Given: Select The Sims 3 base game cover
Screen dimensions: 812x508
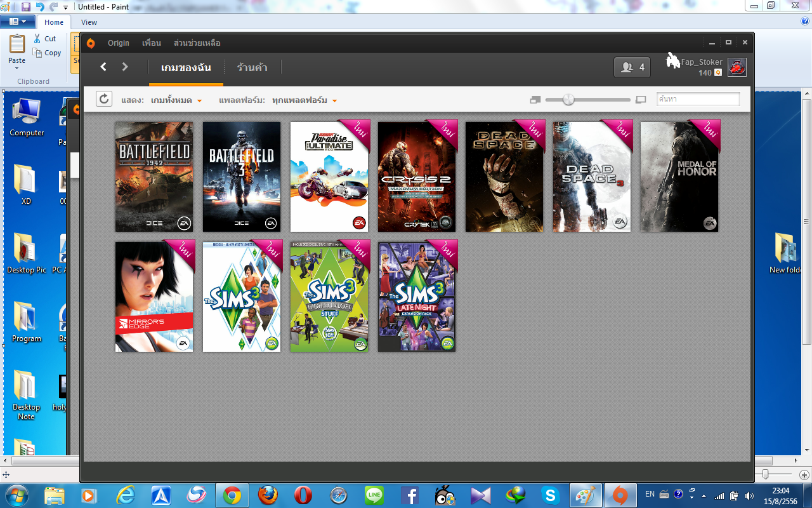Looking at the screenshot, I should [242, 296].
